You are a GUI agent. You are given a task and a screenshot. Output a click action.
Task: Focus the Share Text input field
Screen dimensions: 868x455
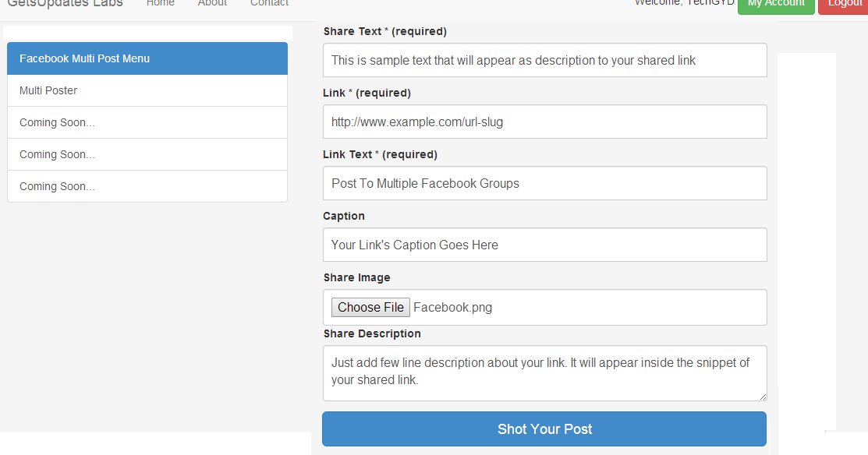[x=544, y=61]
